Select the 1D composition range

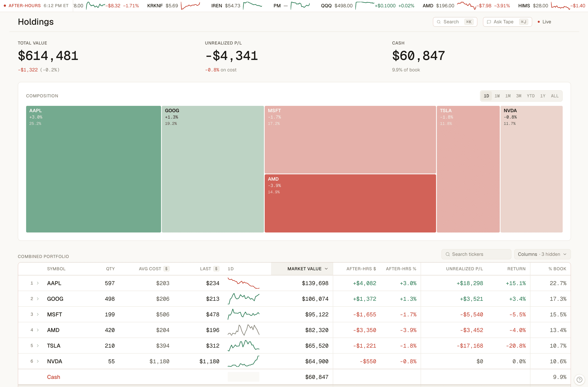(486, 96)
